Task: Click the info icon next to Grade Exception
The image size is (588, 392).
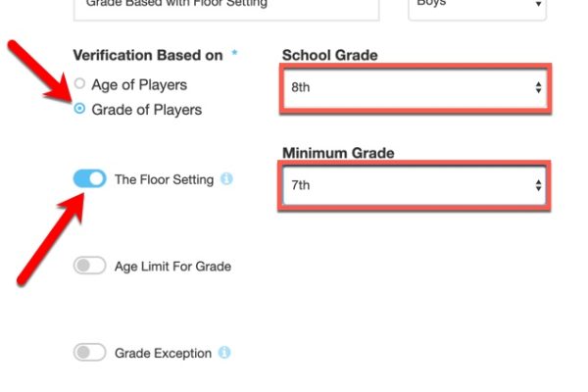Action: click(x=224, y=353)
